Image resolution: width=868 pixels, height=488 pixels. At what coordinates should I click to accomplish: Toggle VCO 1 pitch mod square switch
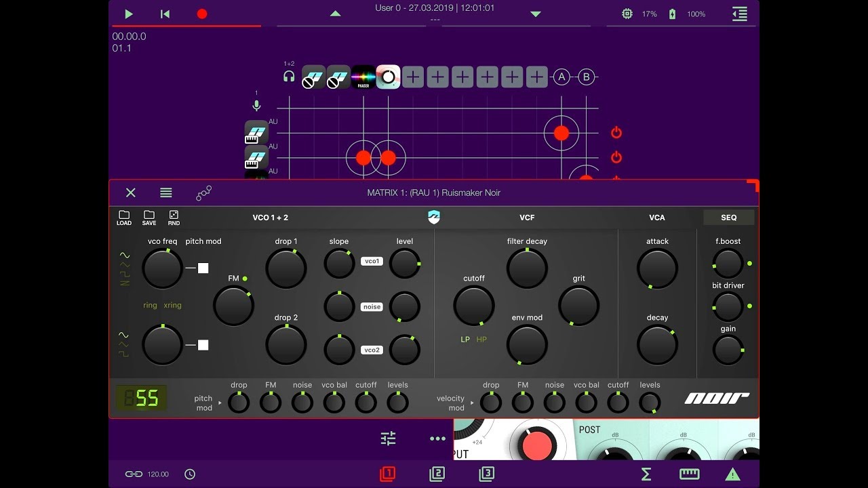(x=203, y=268)
